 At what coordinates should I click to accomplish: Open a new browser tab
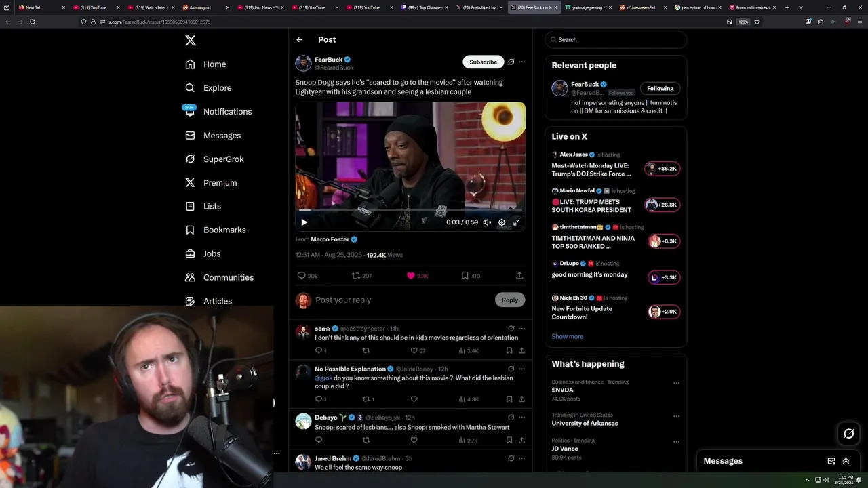(x=787, y=7)
